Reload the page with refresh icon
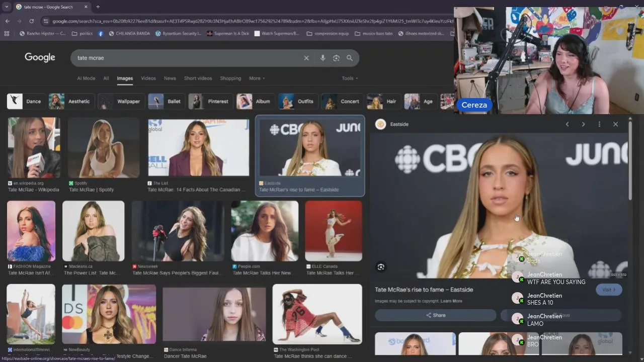The width and height of the screenshot is (644, 362). tap(31, 21)
